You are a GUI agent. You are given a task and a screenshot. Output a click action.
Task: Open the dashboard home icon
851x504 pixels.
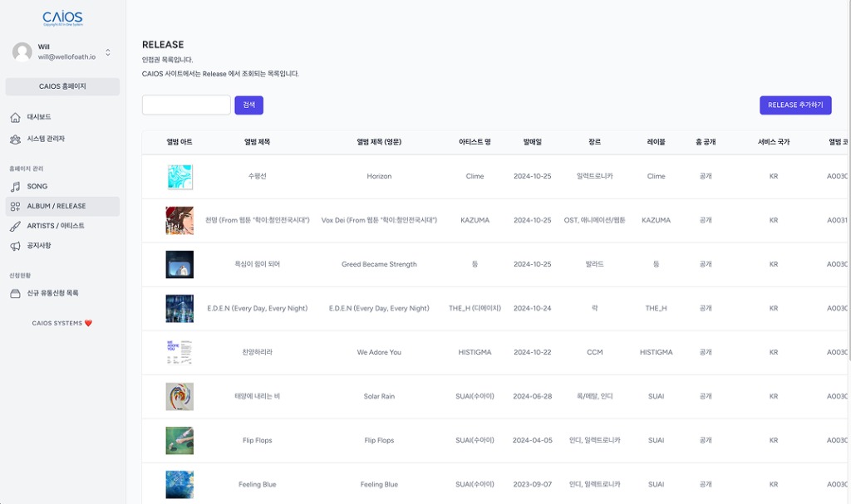(x=15, y=117)
